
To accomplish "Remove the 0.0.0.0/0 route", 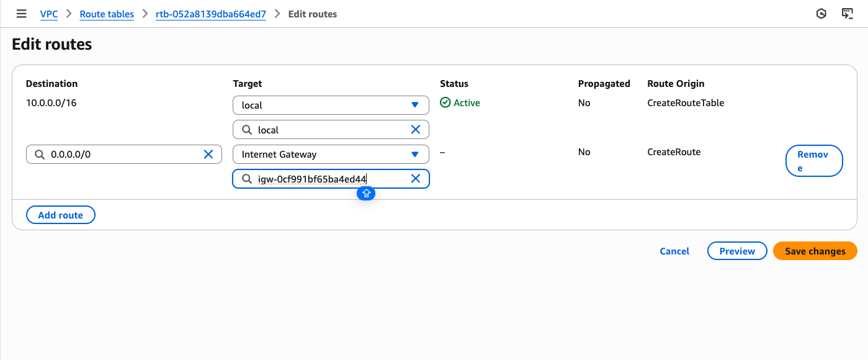I will (x=813, y=161).
